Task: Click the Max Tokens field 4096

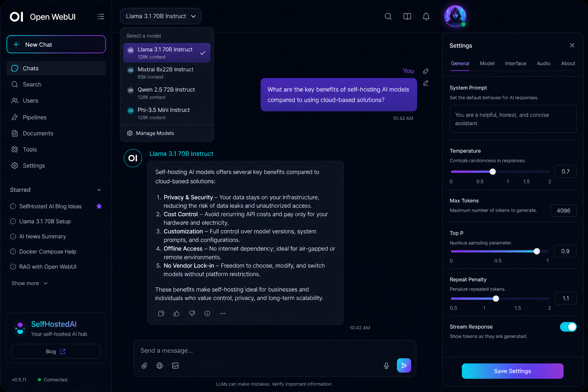Action: pos(563,211)
